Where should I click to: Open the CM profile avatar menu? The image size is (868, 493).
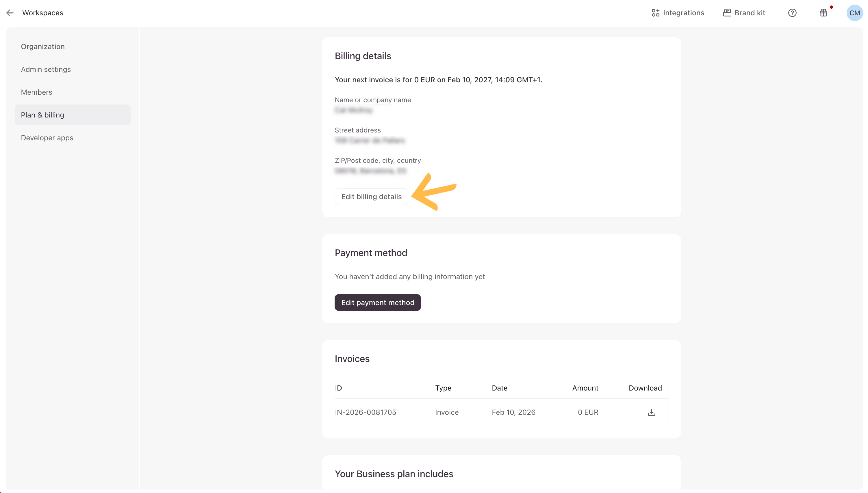point(854,13)
